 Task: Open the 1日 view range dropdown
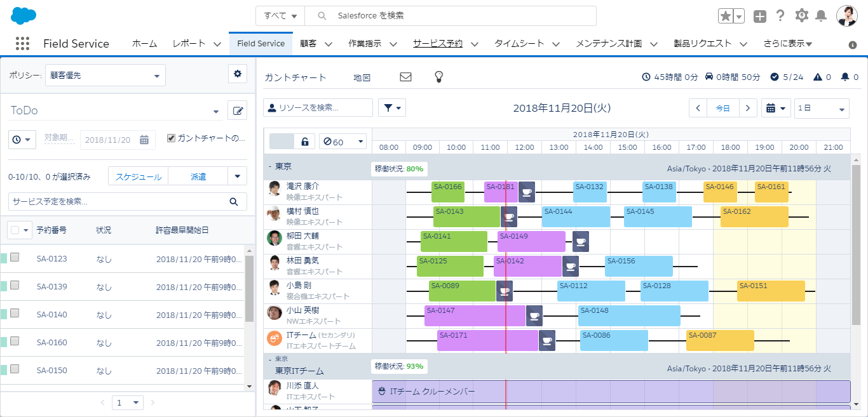pyautogui.click(x=822, y=108)
